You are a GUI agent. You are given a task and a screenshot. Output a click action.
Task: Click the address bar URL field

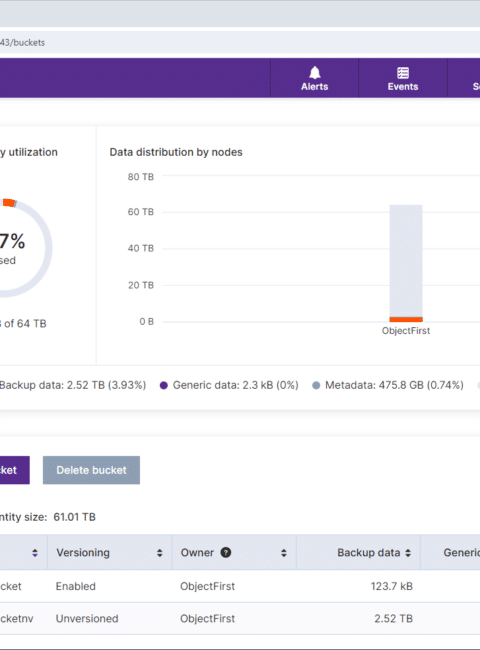[240, 42]
